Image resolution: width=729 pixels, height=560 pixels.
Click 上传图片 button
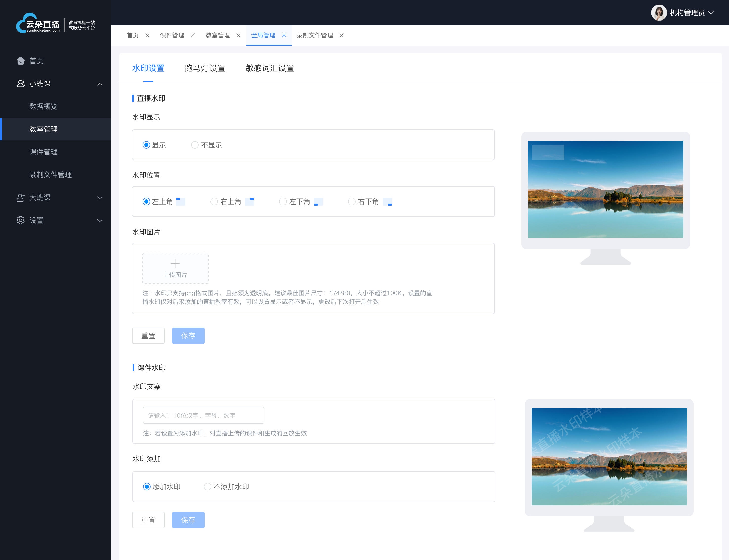pyautogui.click(x=175, y=268)
